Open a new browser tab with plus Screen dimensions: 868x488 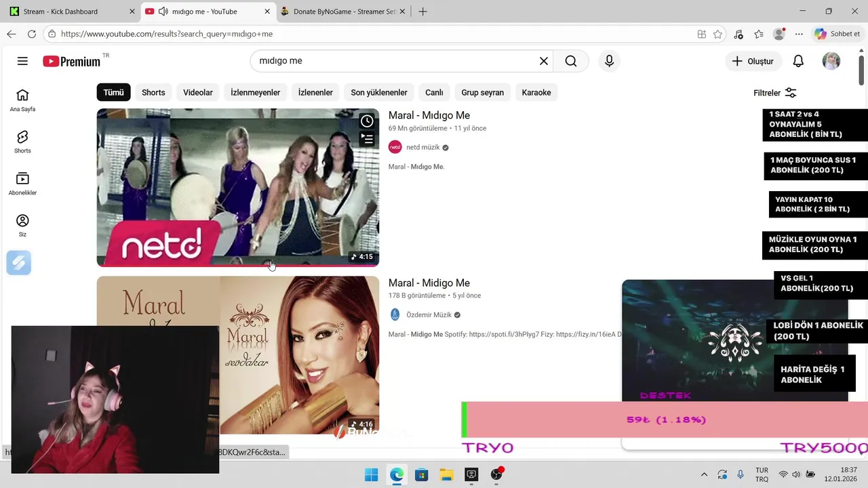coord(422,12)
